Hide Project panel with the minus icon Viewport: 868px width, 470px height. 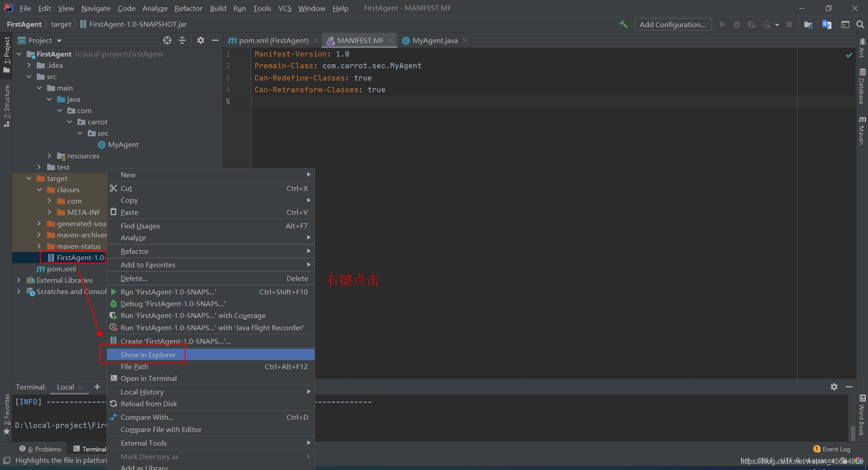pos(215,40)
